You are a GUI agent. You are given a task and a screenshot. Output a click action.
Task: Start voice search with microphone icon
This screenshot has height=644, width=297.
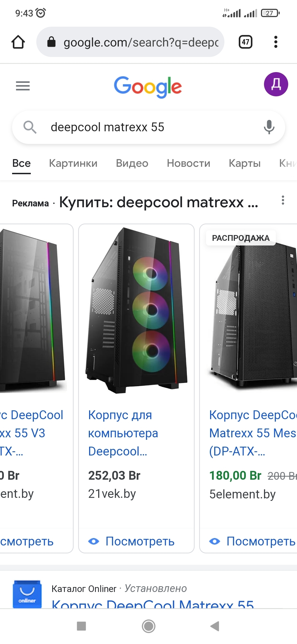tap(269, 127)
